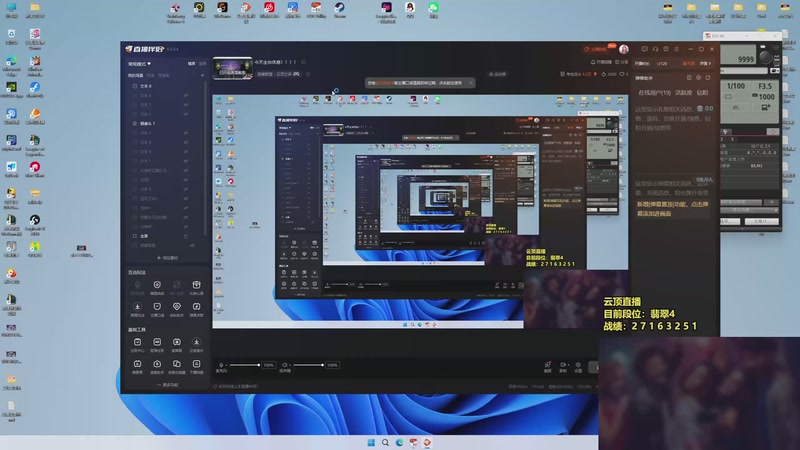Click the headset customer service icon
Screen dimensions: 800x450
(x=655, y=49)
